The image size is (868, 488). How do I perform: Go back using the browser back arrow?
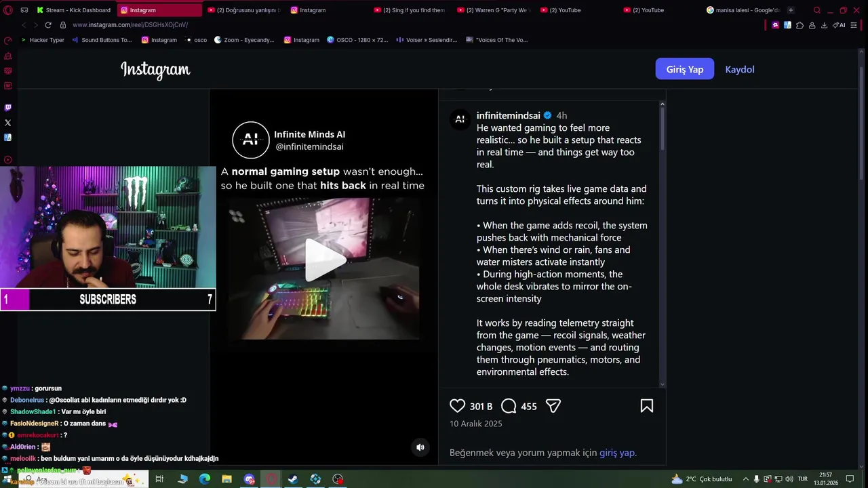(x=24, y=25)
